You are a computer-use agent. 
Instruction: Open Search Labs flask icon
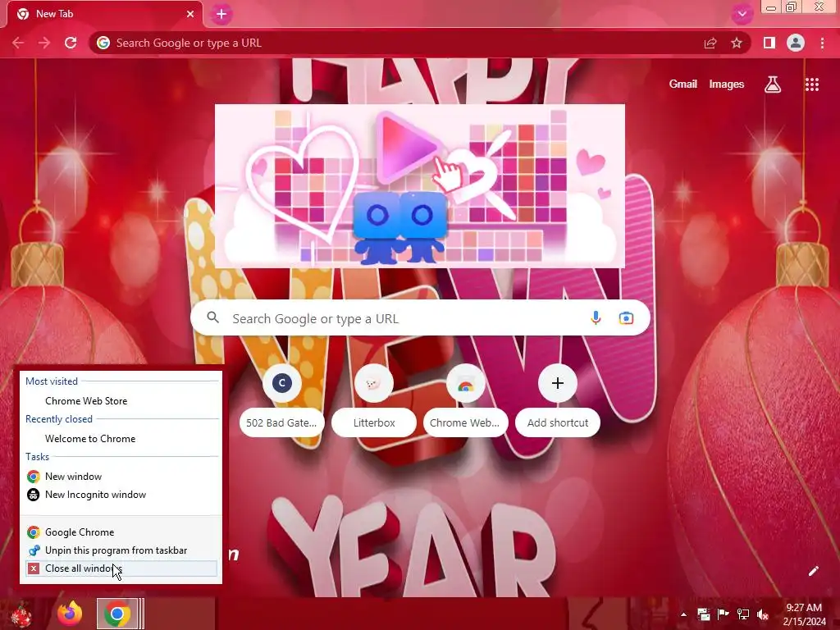click(x=773, y=84)
